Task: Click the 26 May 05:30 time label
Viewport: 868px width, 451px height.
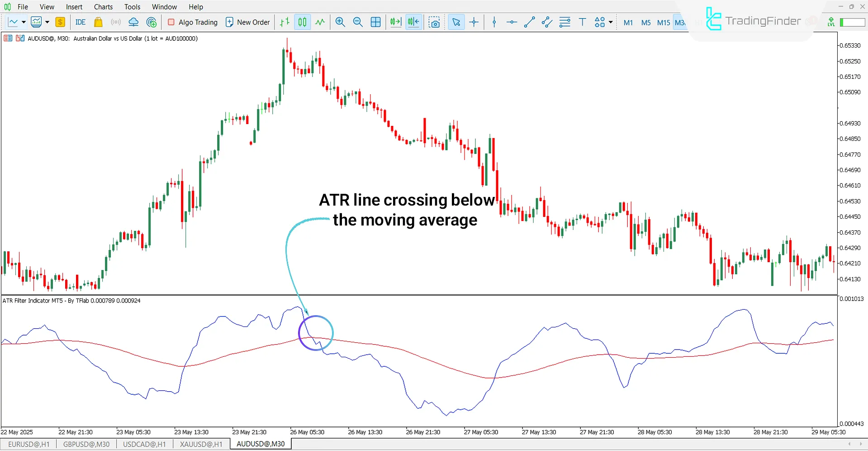Action: click(x=307, y=432)
